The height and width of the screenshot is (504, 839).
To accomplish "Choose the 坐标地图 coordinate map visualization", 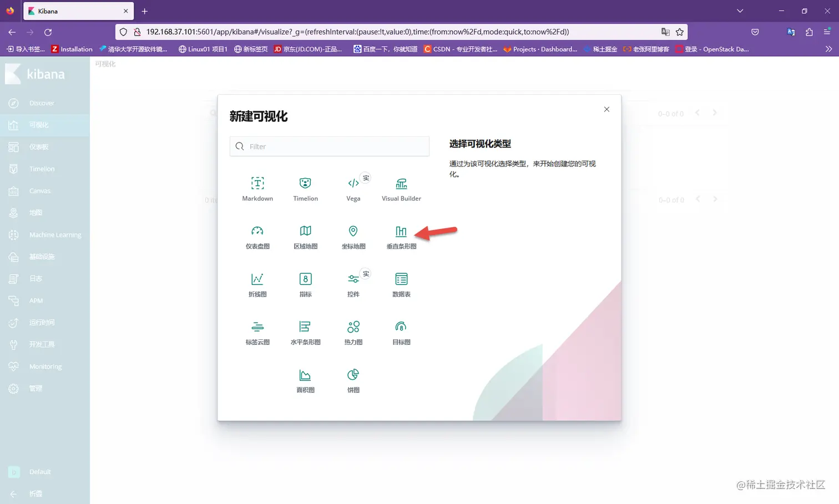I will [353, 237].
